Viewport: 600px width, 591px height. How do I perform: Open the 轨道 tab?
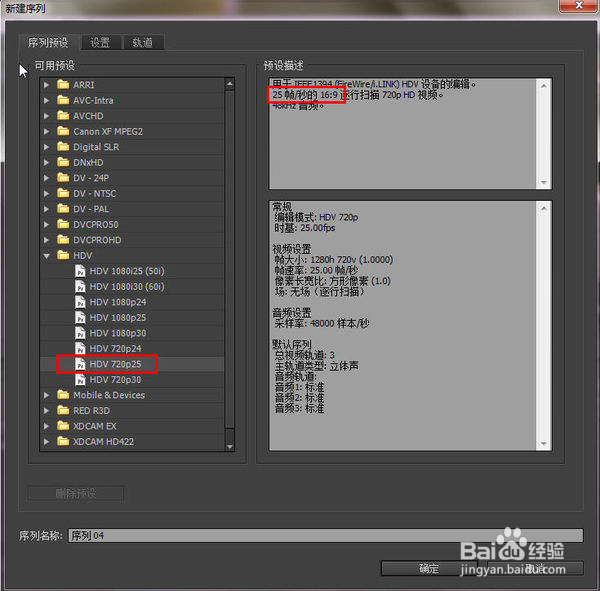point(142,43)
